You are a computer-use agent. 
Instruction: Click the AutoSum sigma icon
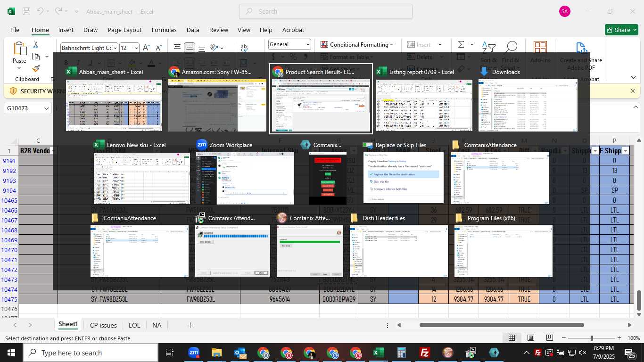point(461,44)
